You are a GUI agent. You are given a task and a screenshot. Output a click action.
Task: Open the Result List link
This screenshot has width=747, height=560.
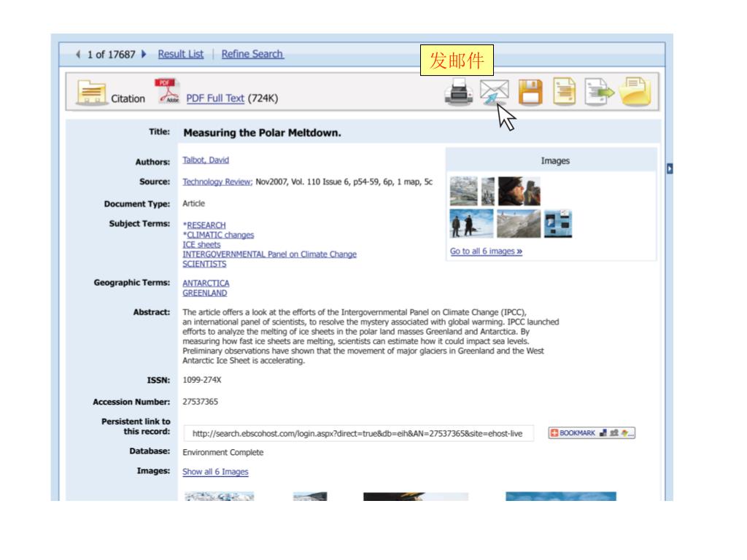(181, 54)
